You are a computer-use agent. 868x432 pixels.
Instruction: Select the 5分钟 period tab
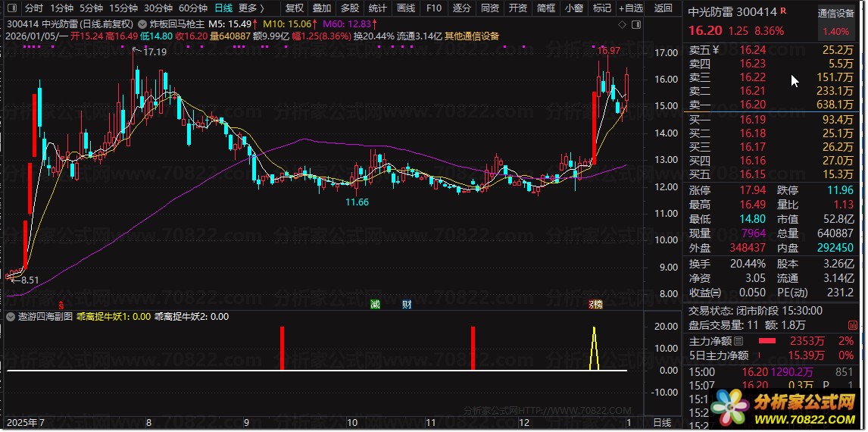click(x=91, y=8)
